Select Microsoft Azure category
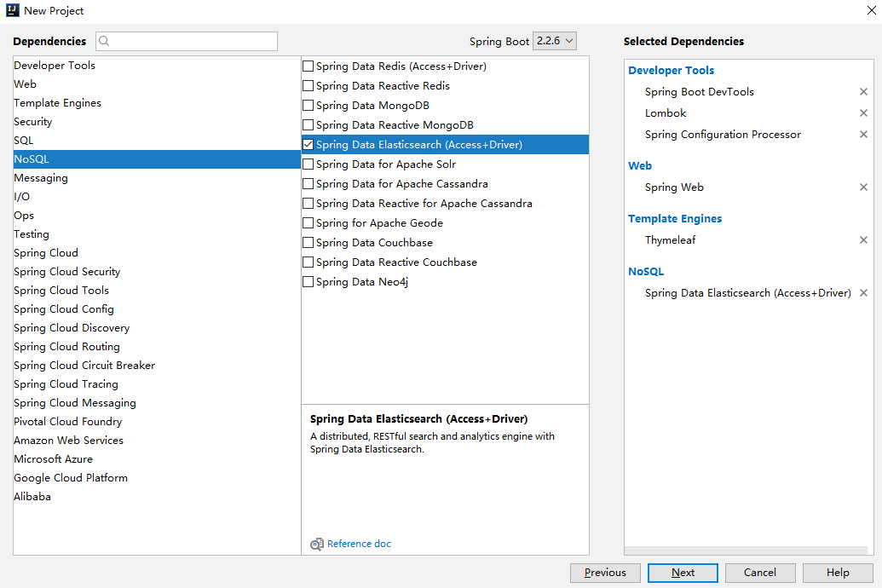The width and height of the screenshot is (882, 588). [157, 459]
